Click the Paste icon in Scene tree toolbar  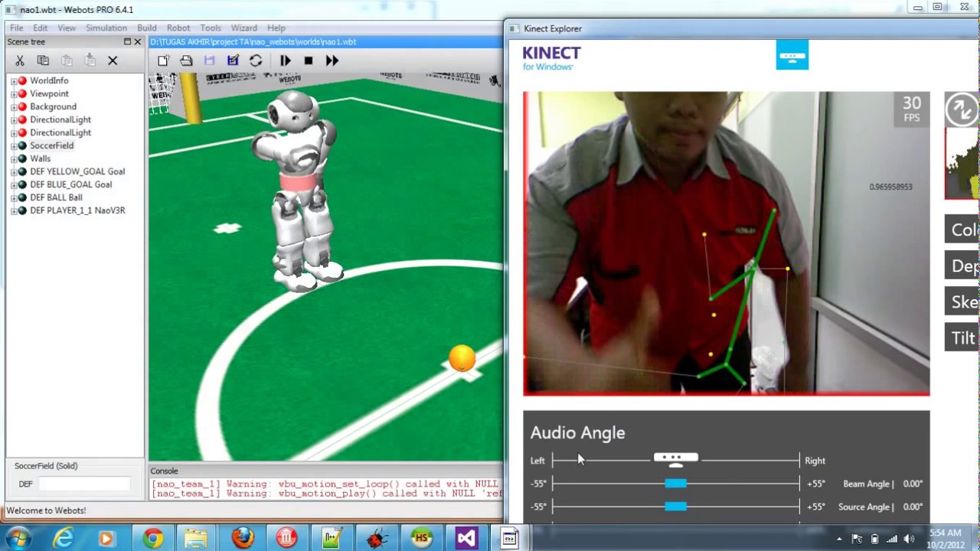67,60
